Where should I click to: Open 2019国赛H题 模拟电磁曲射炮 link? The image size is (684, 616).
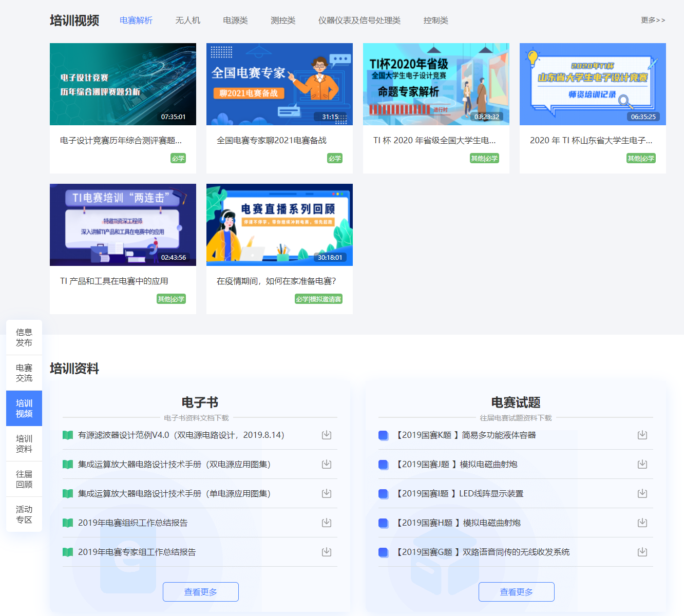pos(459,523)
